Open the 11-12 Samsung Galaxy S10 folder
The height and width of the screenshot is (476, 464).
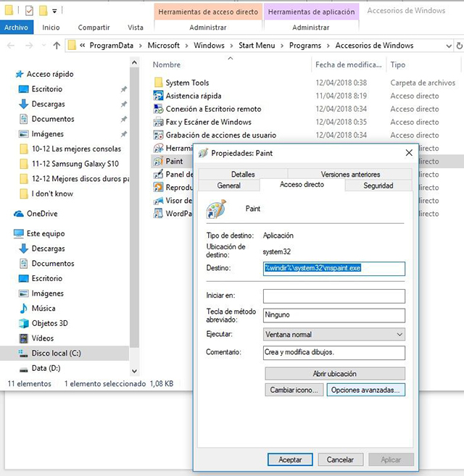click(x=75, y=164)
